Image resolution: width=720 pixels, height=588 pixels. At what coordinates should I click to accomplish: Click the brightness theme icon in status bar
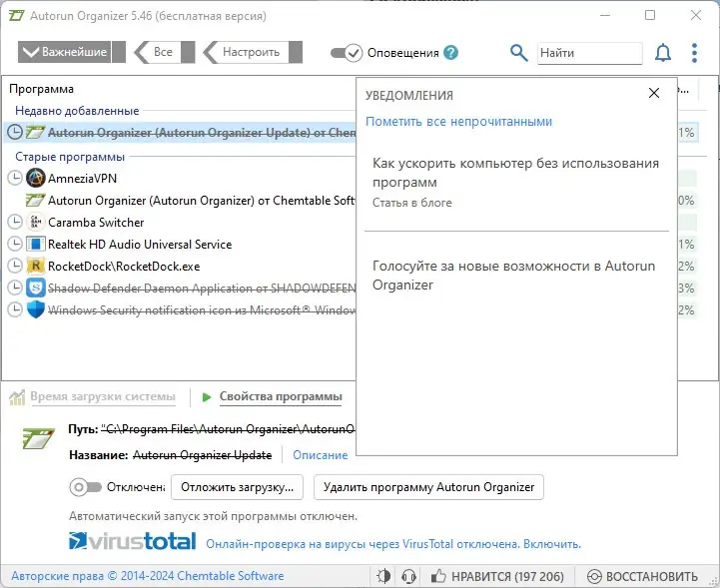[x=383, y=576]
